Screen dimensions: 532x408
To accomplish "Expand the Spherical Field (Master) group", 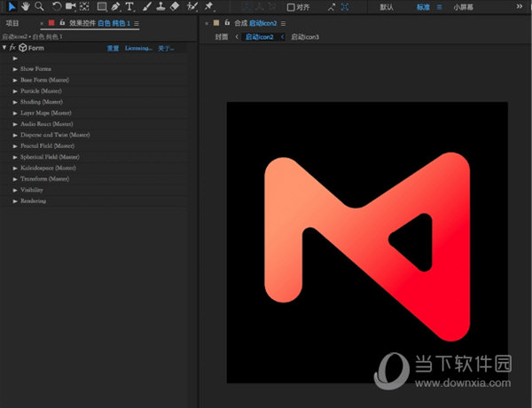I will pos(15,157).
